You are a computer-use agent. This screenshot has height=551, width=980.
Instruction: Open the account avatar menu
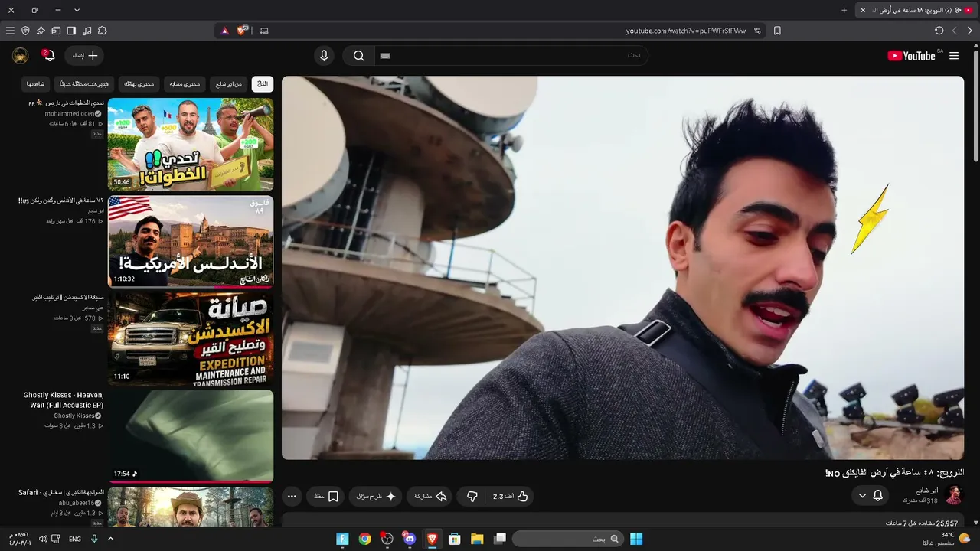[x=21, y=56]
